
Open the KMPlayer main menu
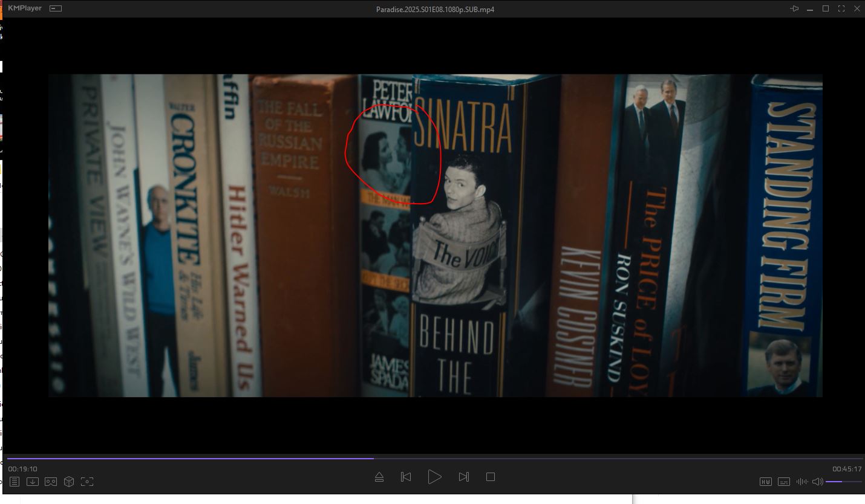25,8
